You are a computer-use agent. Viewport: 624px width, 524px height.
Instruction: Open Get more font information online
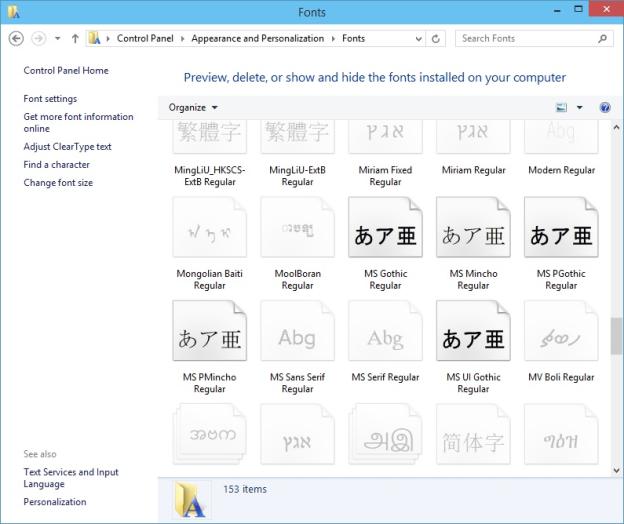click(78, 123)
